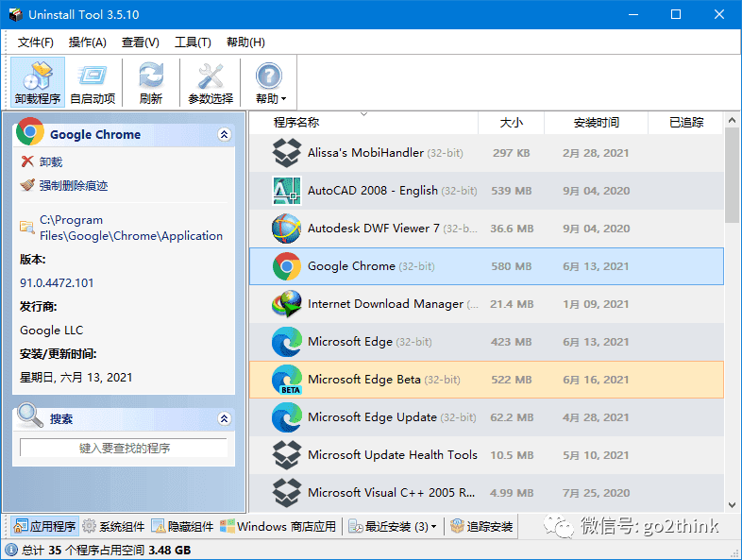The height and width of the screenshot is (560, 742).
Task: Open the 帮助 toolbar dropdown arrow
Action: (x=284, y=99)
